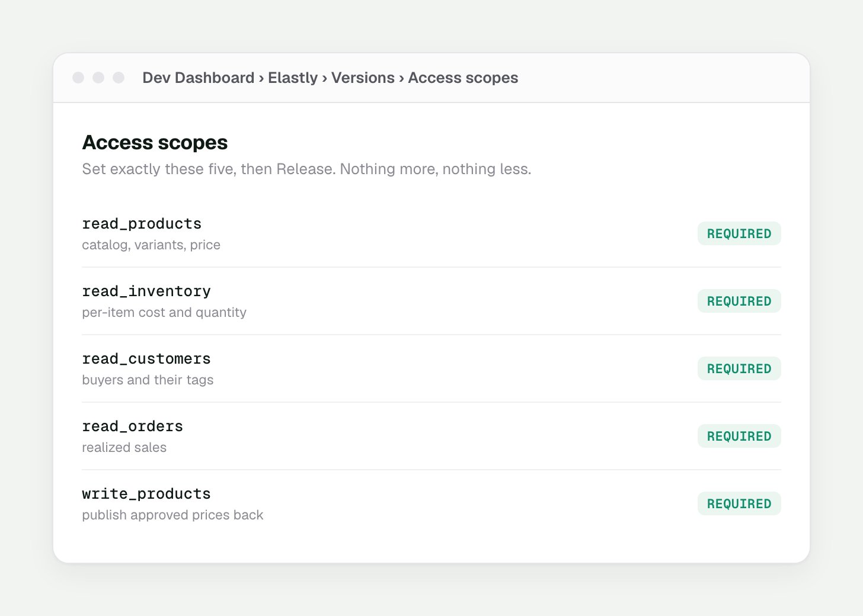Select the Access scopes breadcrumb in title bar
Image resolution: width=863 pixels, height=616 pixels.
(x=463, y=78)
